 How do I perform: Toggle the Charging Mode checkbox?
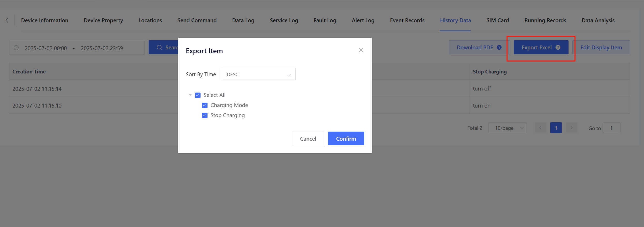(x=205, y=105)
